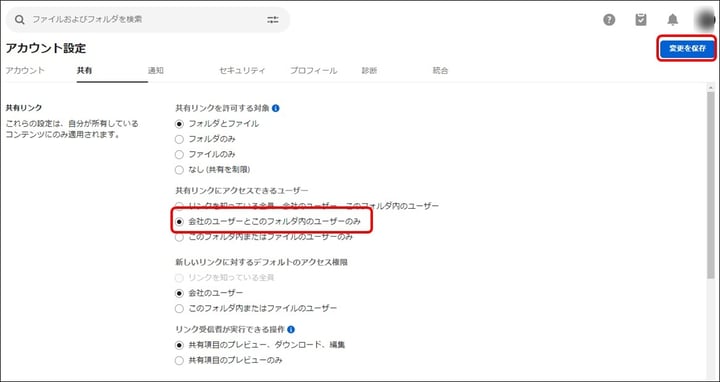Click the vertical scrollbar thumb
This screenshot has height=382, width=720.
coord(711,184)
